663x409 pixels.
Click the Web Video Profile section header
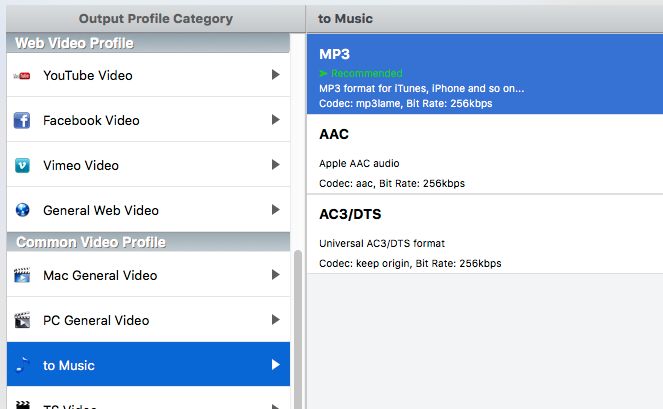point(148,43)
